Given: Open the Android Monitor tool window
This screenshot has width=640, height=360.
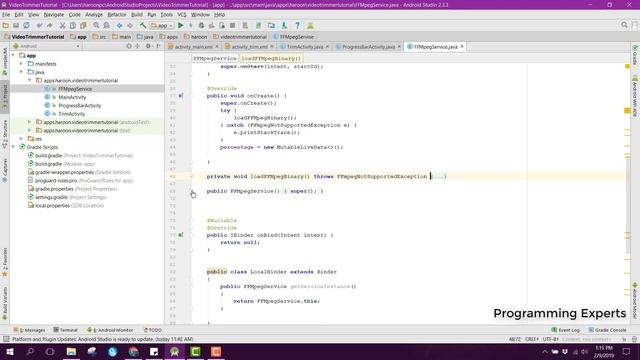Looking at the screenshot, I should [110, 330].
